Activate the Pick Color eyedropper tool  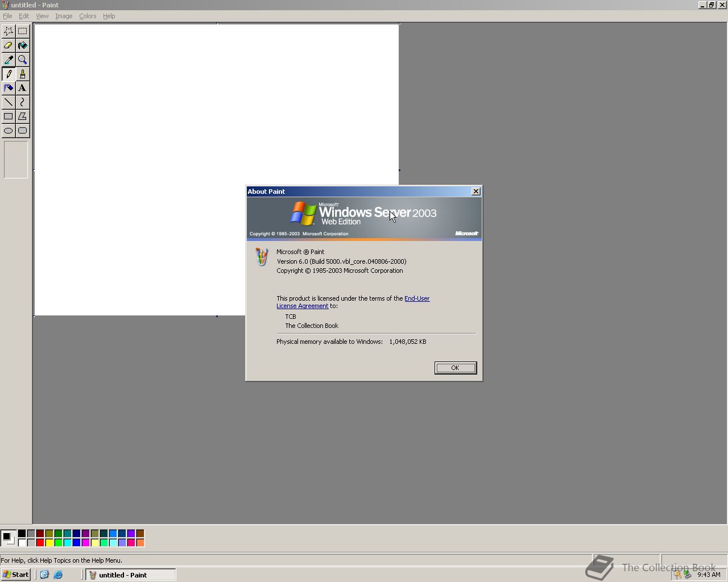pyautogui.click(x=8, y=60)
